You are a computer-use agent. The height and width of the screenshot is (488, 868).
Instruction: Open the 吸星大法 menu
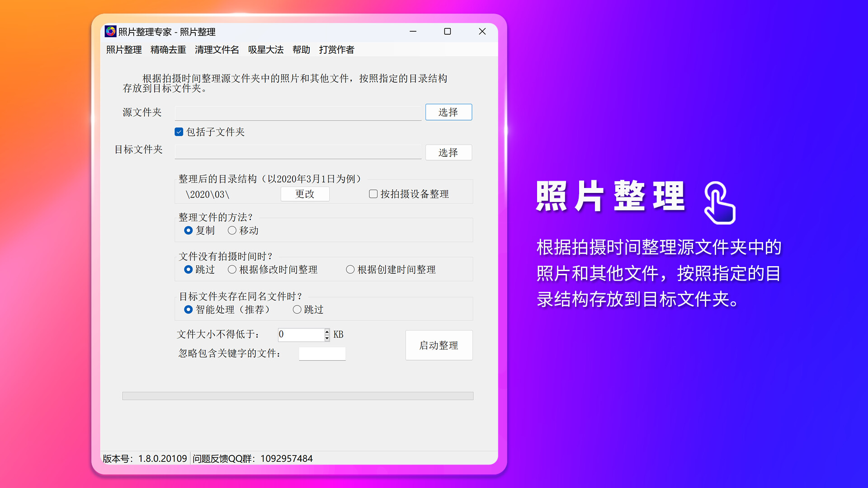[265, 50]
